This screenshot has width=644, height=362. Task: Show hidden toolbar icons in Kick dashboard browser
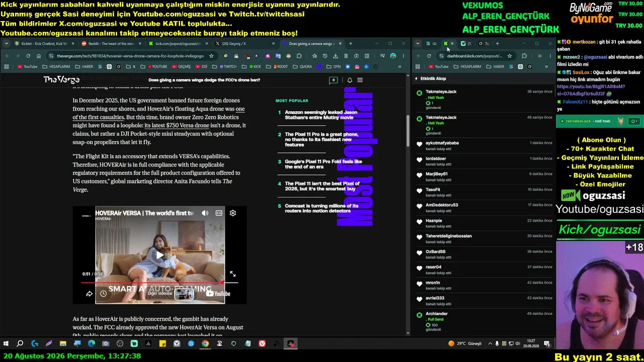point(539,56)
